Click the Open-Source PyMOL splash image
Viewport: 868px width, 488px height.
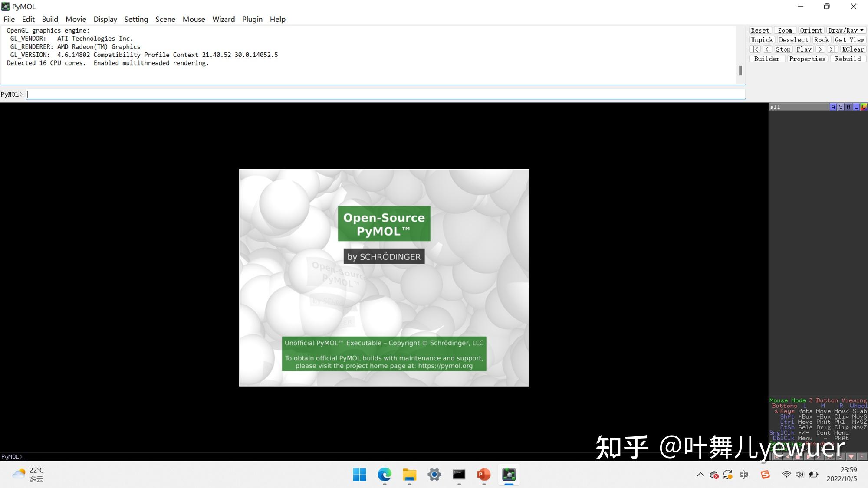tap(384, 278)
